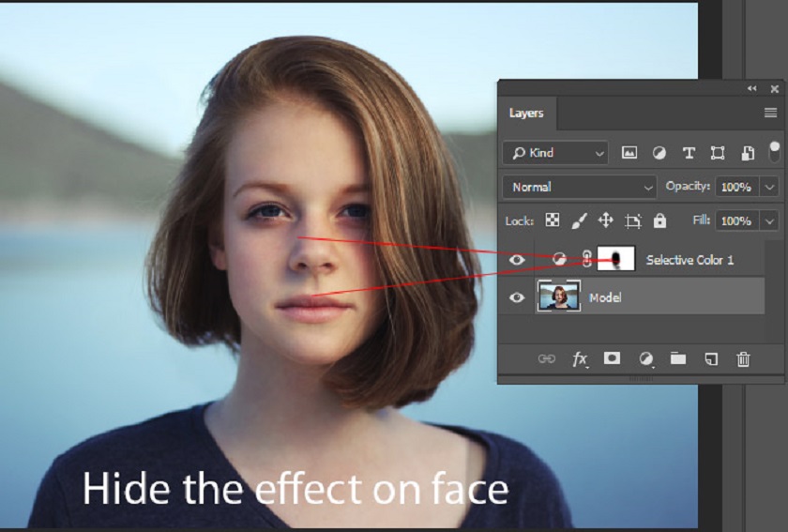Toggle visibility of the Model layer
This screenshot has height=532, width=788.
517,297
